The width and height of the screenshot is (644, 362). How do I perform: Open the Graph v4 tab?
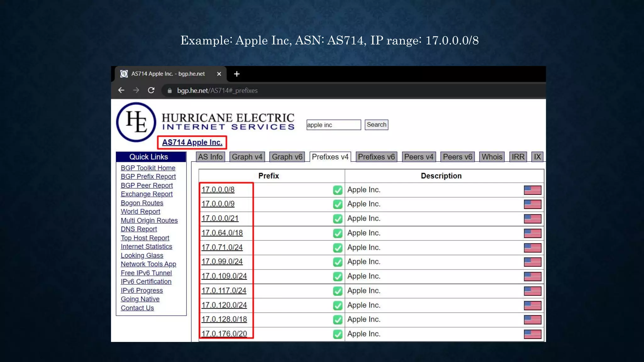point(247,157)
